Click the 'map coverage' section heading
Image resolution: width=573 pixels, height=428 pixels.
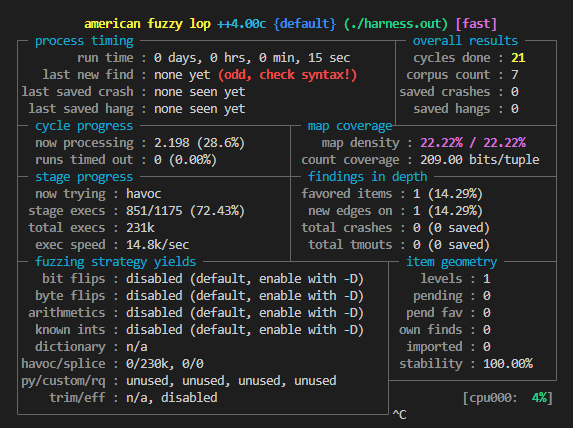tap(350, 126)
